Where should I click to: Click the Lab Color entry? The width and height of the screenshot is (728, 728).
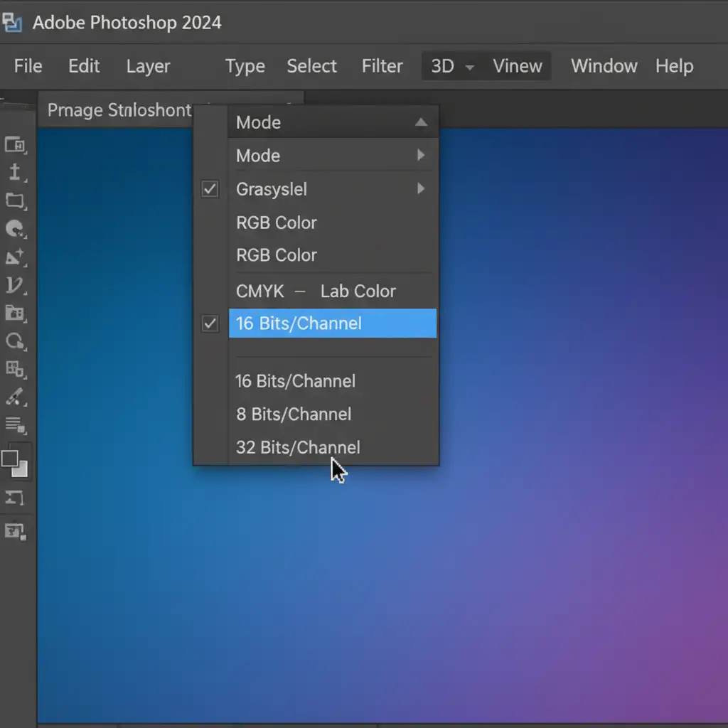tap(358, 291)
